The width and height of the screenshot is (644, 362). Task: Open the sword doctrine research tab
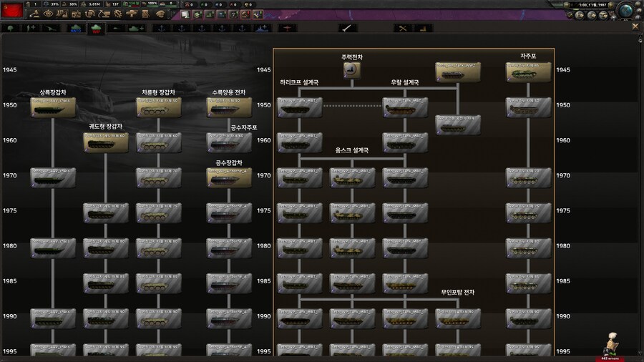point(348,29)
